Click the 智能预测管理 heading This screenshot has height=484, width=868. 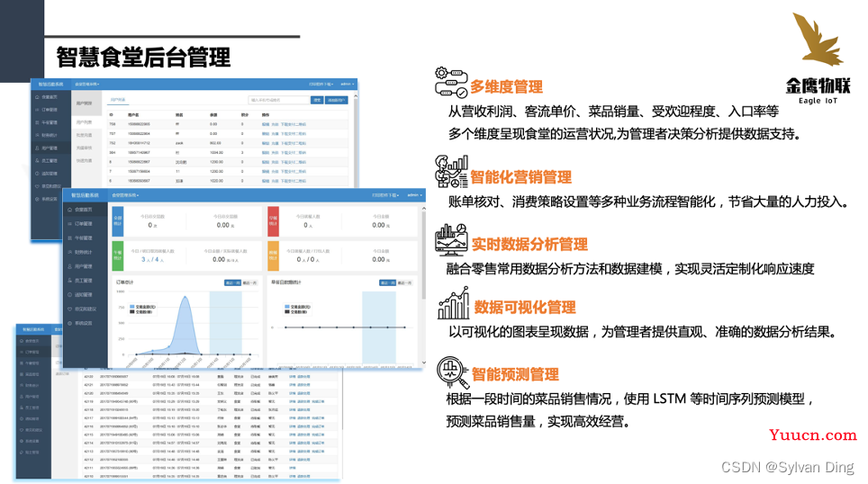tap(515, 374)
